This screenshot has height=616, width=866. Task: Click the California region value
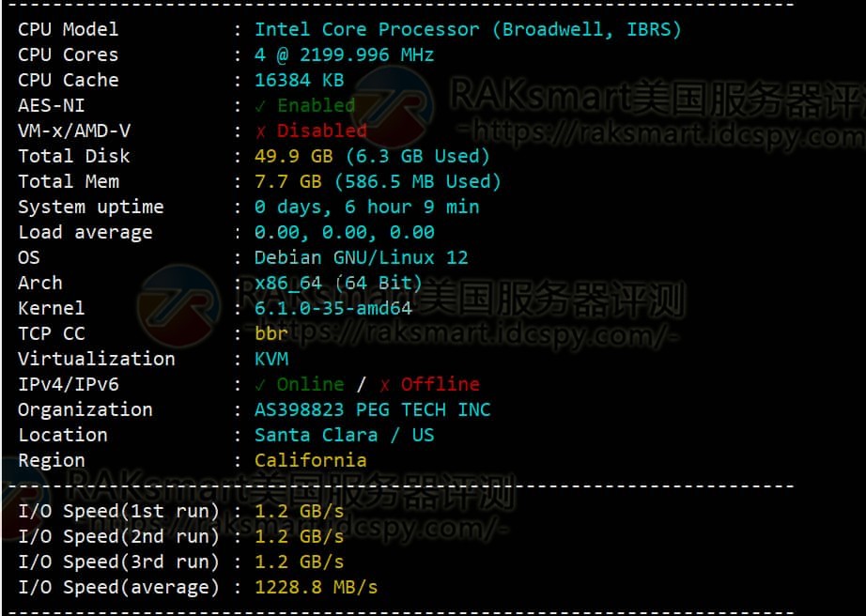click(310, 460)
